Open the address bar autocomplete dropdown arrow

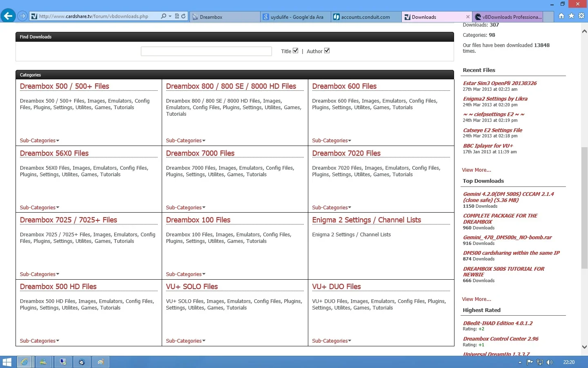[170, 16]
